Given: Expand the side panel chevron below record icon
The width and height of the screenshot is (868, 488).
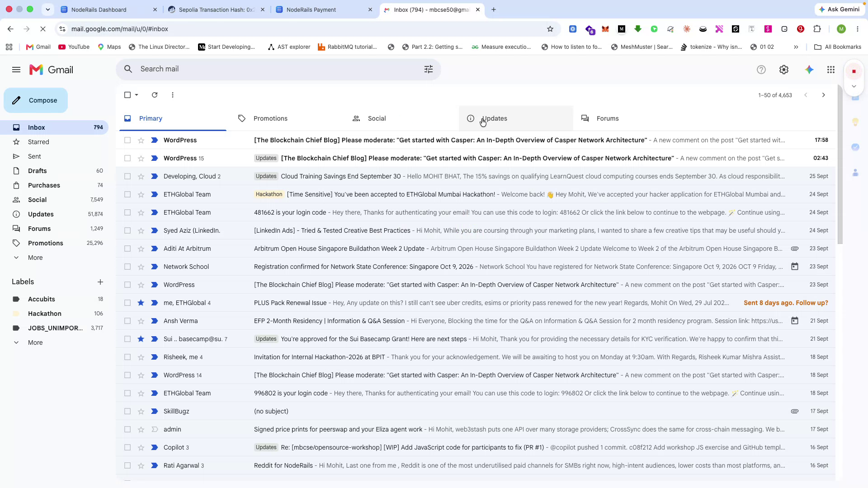Looking at the screenshot, I should (854, 86).
